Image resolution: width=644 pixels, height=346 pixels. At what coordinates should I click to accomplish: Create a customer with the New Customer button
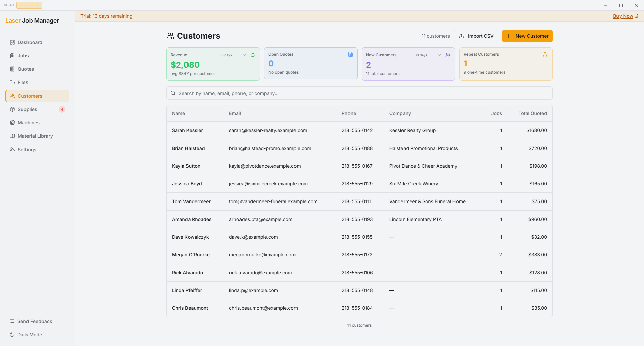527,36
